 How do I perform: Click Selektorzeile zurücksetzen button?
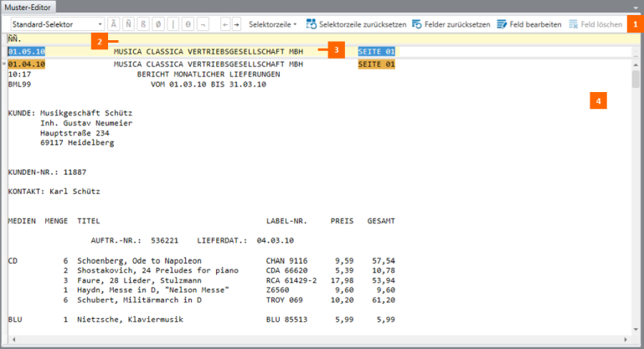point(356,24)
